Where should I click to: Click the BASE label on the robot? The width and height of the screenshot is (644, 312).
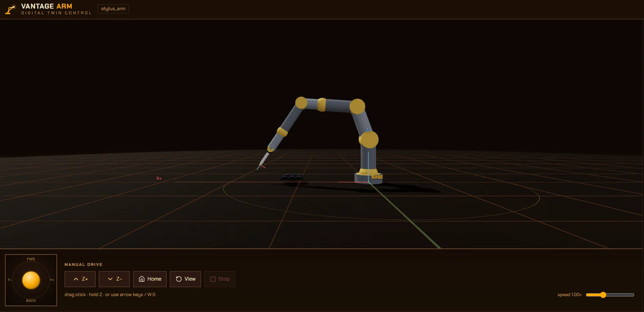(377, 177)
